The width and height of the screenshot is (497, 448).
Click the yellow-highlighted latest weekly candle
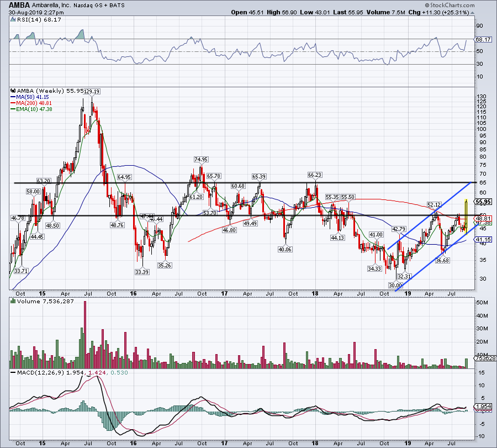point(466,217)
